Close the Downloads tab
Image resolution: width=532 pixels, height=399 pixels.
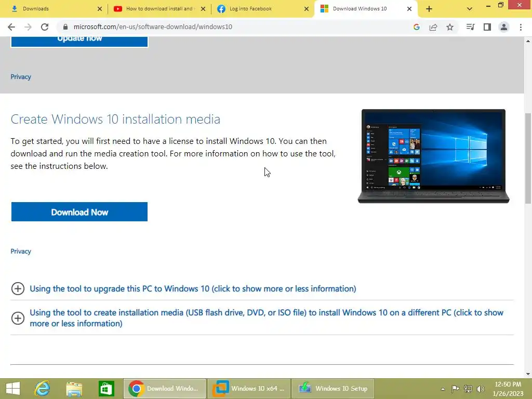pyautogui.click(x=99, y=9)
